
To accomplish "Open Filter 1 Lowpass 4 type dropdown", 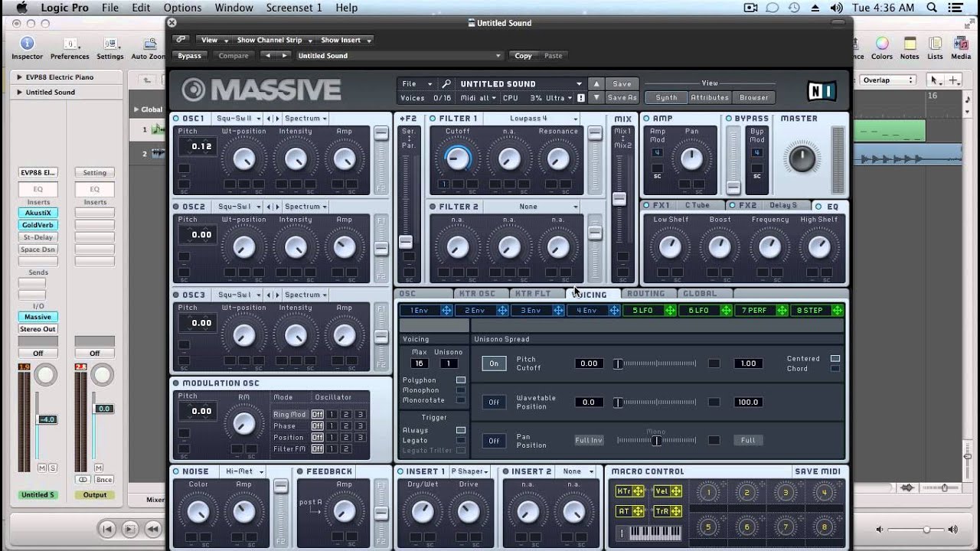I will [x=531, y=119].
